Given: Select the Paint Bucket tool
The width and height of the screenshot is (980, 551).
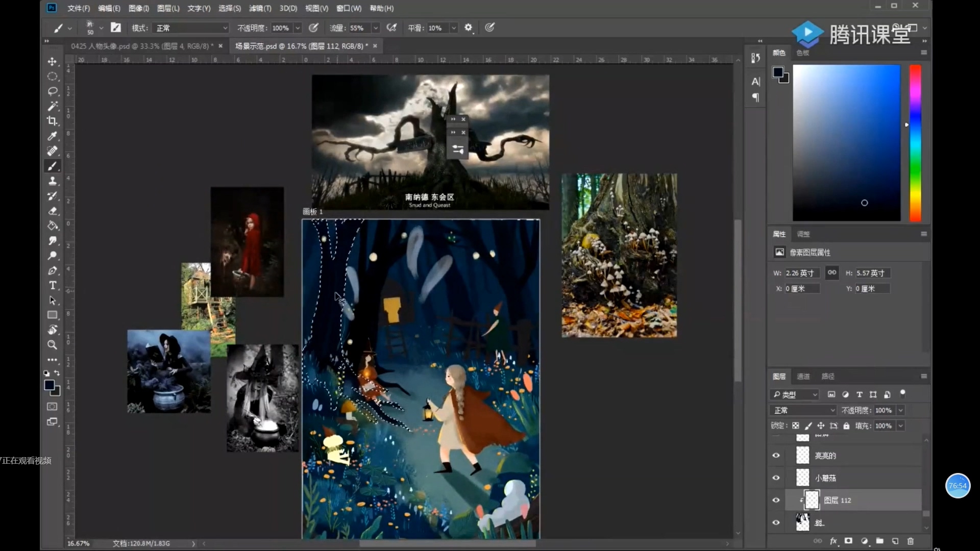Looking at the screenshot, I should [52, 226].
